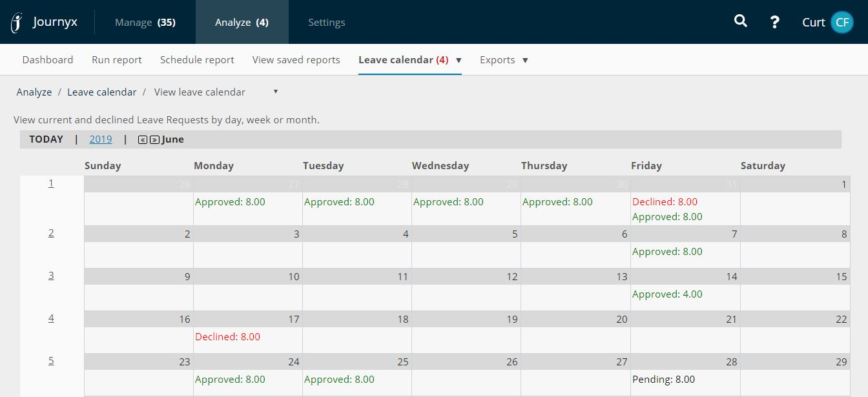
Task: Click day number 19
Action: [x=512, y=319]
